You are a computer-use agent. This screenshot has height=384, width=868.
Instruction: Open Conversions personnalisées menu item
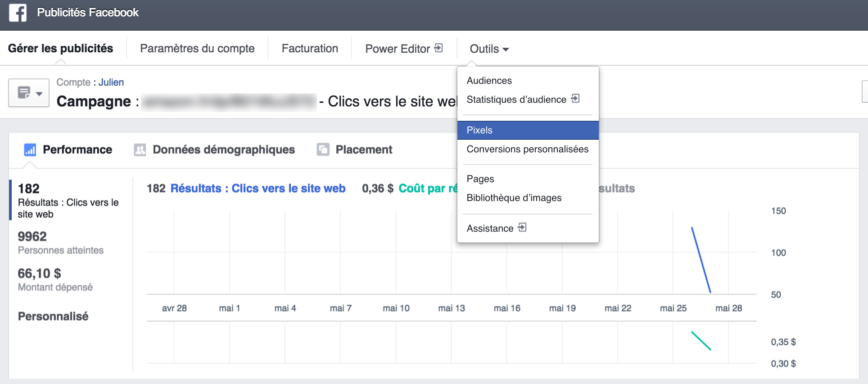528,149
